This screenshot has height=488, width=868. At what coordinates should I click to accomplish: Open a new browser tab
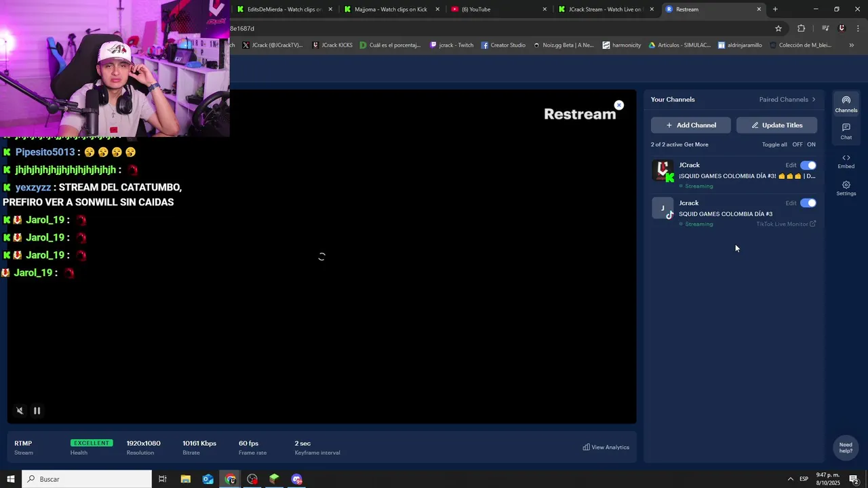775,9
